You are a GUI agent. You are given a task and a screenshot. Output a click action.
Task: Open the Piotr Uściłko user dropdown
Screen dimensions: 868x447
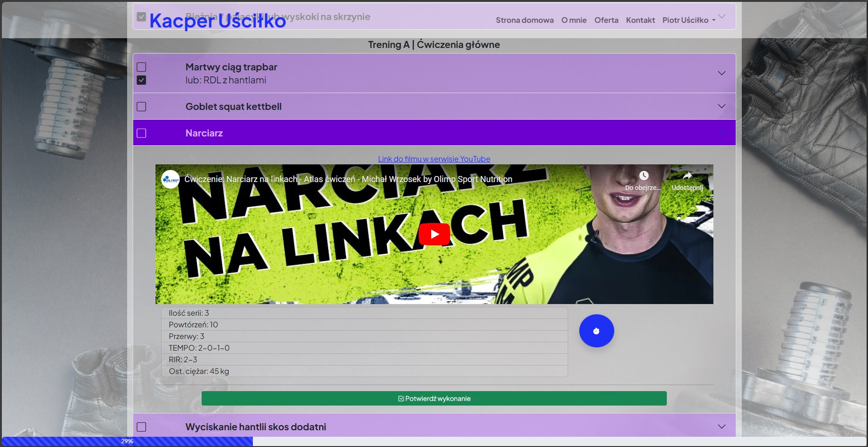[689, 20]
